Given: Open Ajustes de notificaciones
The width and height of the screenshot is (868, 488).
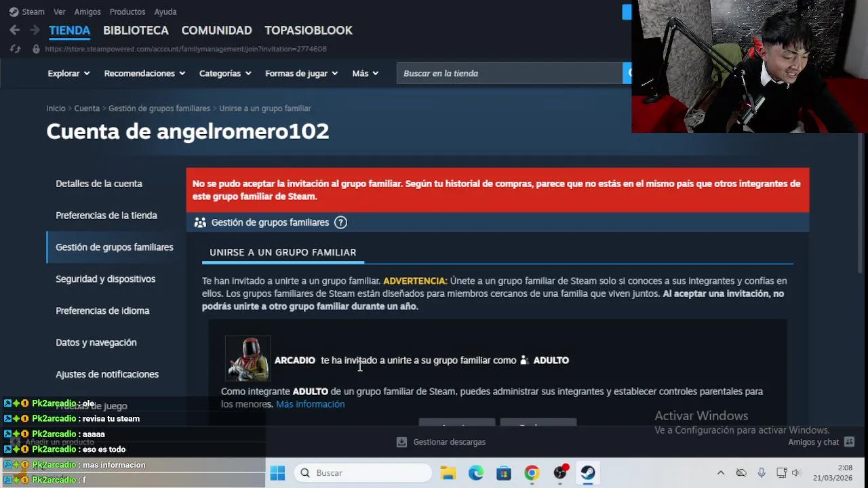Looking at the screenshot, I should tap(107, 374).
